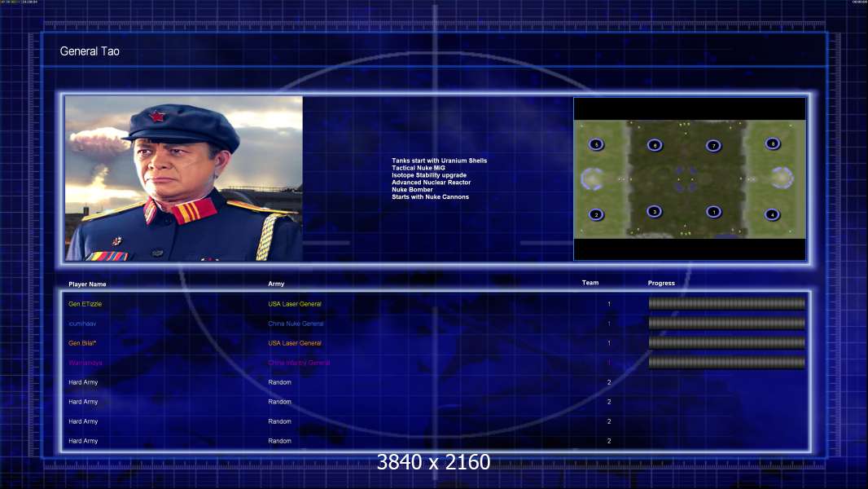Viewport: 868px width, 489px height.
Task: Click start position marker 5 on map
Action: [596, 144]
